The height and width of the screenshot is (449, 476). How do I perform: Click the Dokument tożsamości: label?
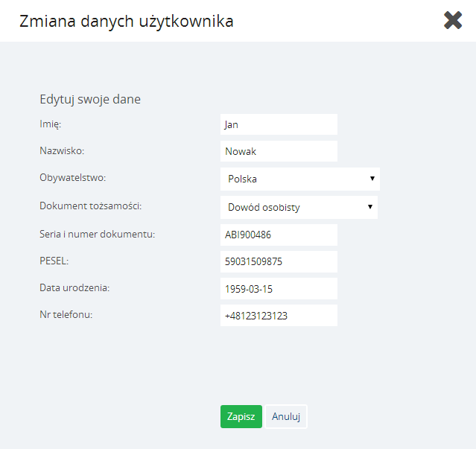(91, 206)
